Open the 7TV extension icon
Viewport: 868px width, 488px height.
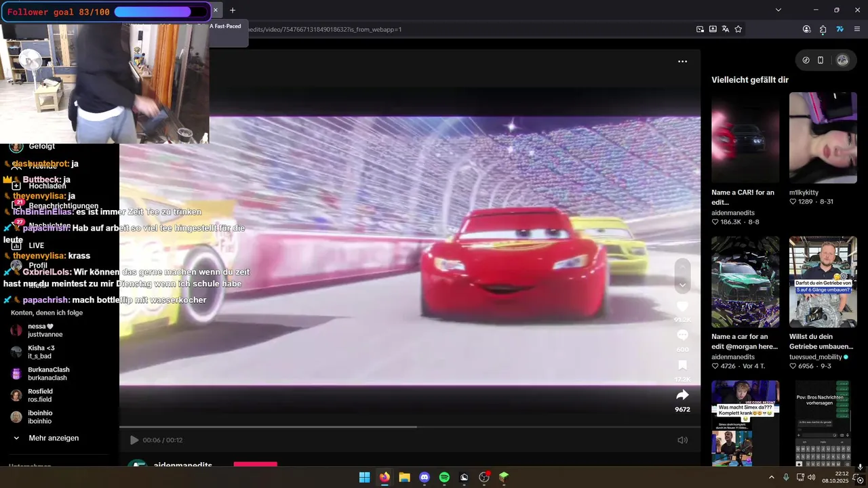click(x=840, y=29)
